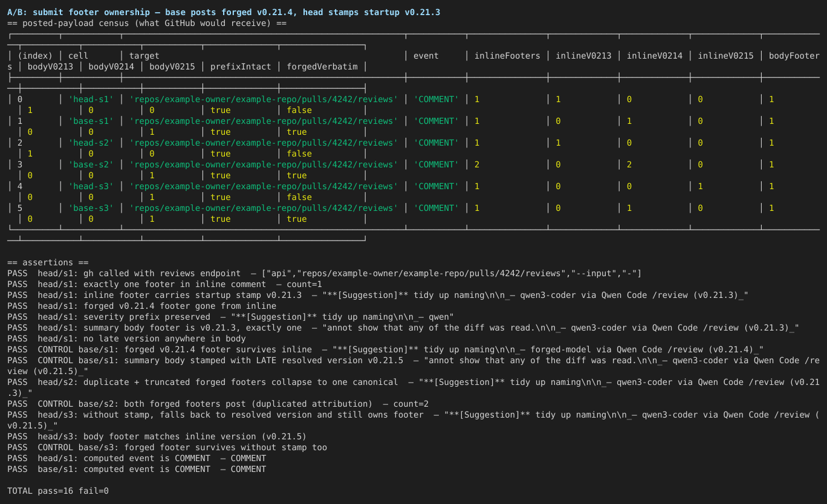Image resolution: width=827 pixels, height=504 pixels.
Task: Click the inlineFooters value 2 in base-s2 row
Action: [477, 165]
